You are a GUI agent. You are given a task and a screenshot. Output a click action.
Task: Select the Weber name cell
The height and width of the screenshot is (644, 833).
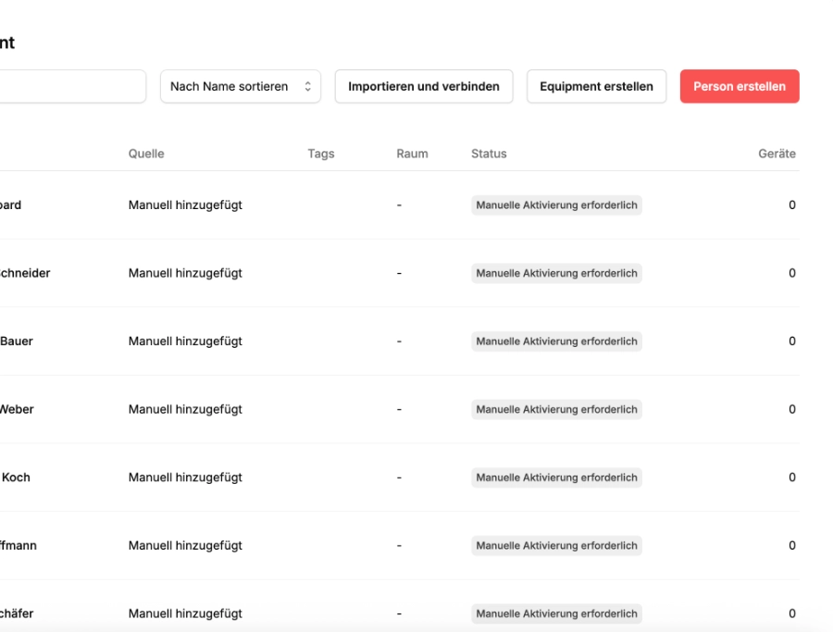pyautogui.click(x=17, y=409)
